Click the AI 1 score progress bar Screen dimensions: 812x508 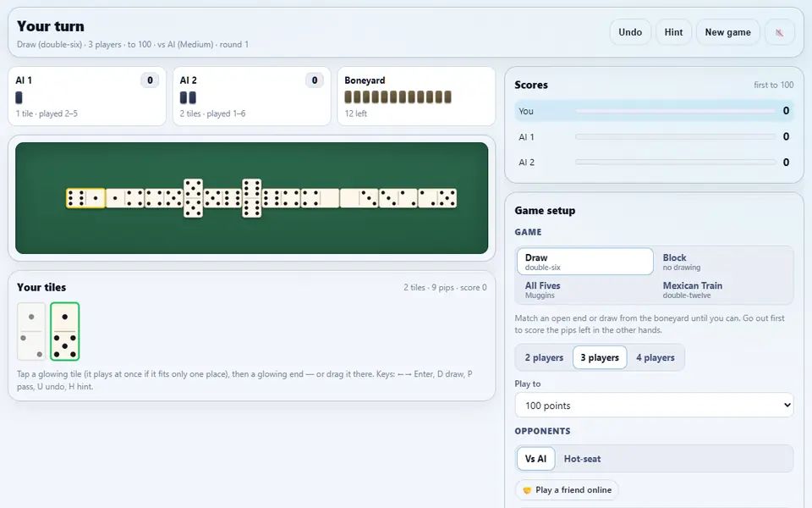click(675, 137)
